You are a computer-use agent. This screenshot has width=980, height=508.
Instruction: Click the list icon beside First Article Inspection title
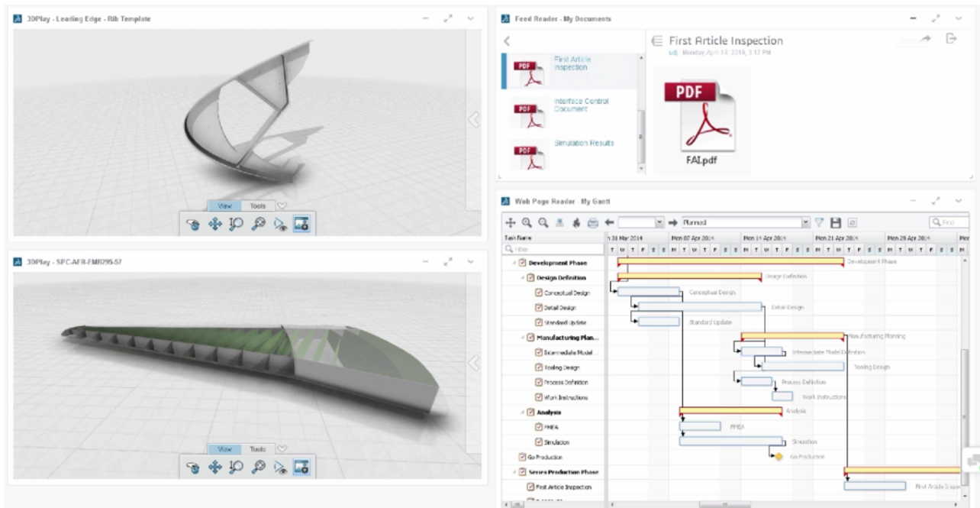(x=656, y=40)
